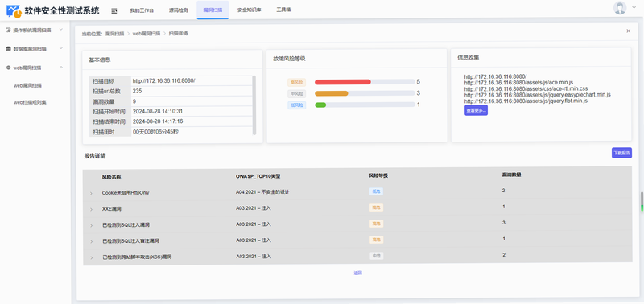Collapse the web漏洞扫描 sidebar group chevron
The height and width of the screenshot is (304, 644).
click(61, 68)
